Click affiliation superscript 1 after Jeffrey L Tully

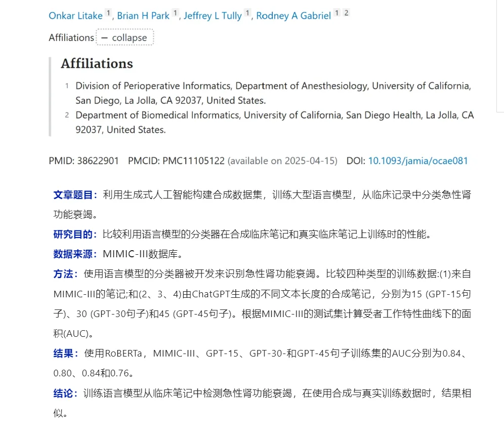coord(247,13)
